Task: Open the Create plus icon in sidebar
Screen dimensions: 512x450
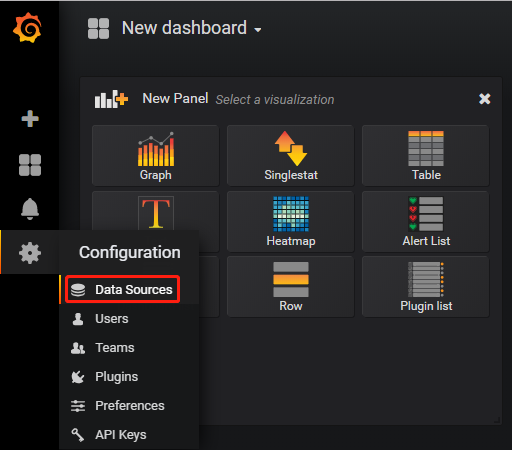Action: click(30, 118)
